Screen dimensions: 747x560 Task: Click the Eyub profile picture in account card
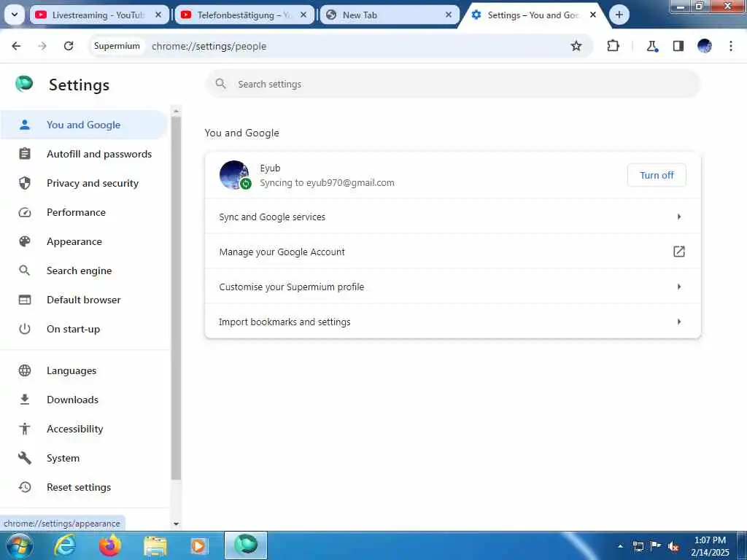[x=234, y=175]
